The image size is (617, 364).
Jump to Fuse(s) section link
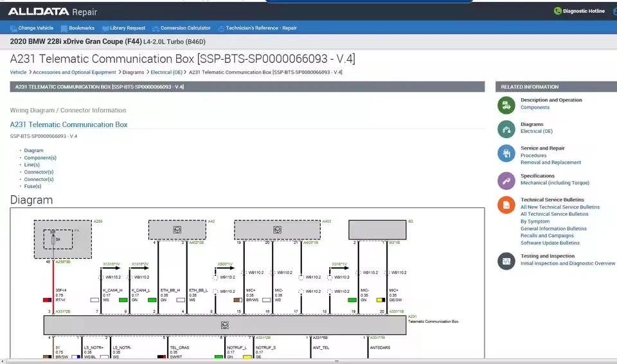(x=33, y=186)
